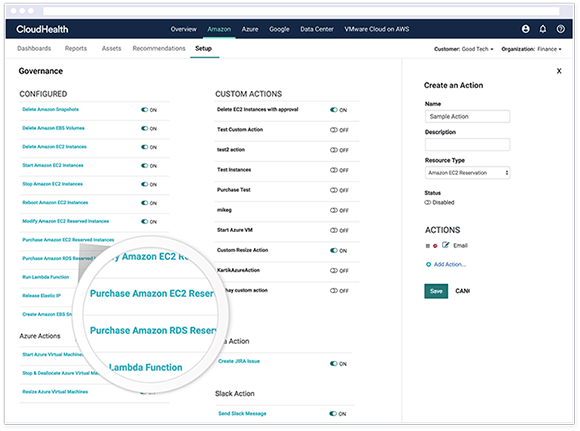This screenshot has height=431, width=580.
Task: Open the Dashboards submenu
Action: tap(34, 48)
